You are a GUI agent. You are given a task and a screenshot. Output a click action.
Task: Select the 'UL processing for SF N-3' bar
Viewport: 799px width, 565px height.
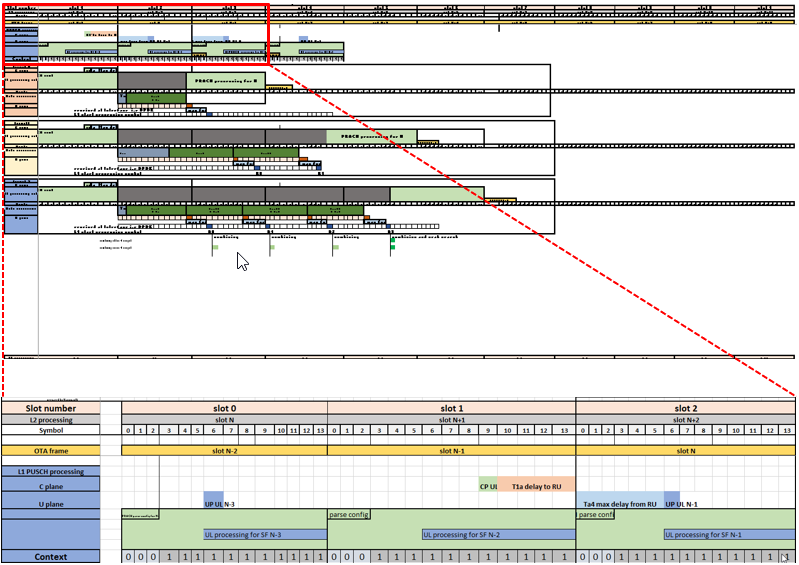(x=265, y=534)
